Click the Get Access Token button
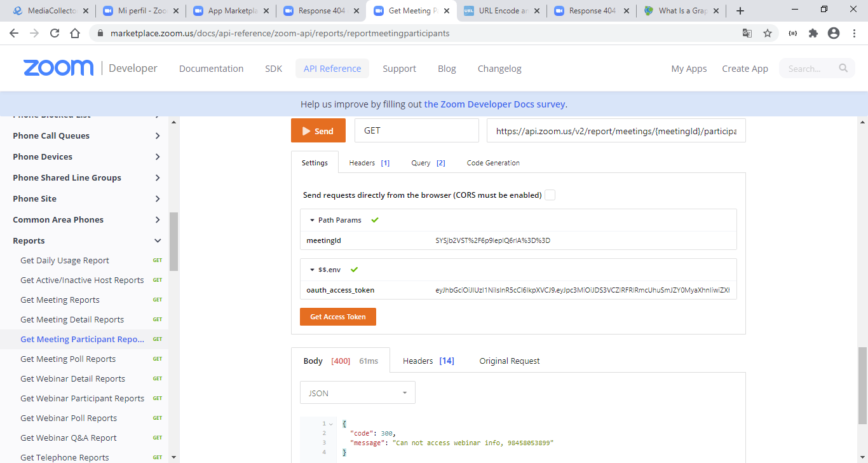Screen dimensions: 868x463 coord(338,317)
